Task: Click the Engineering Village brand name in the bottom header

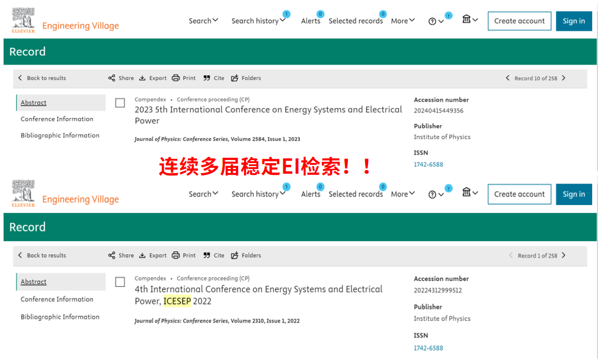Action: click(x=81, y=199)
